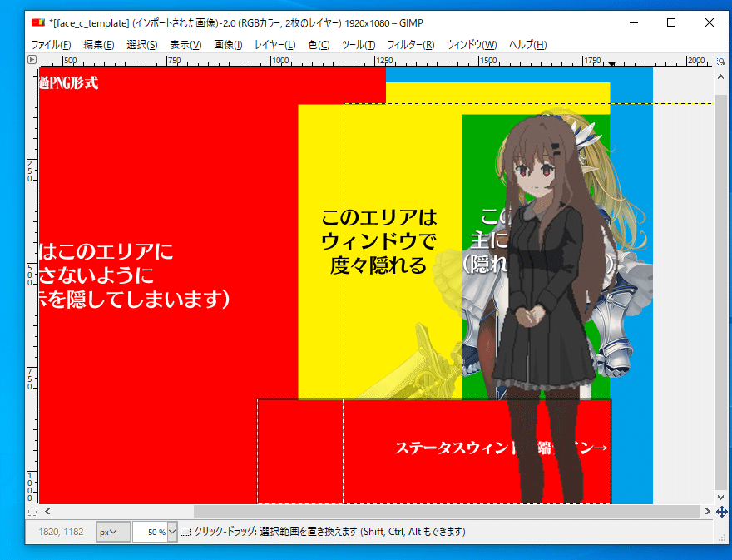Image resolution: width=732 pixels, height=560 pixels.
Task: Open the ヘルプ(H) menu
Action: point(527,45)
